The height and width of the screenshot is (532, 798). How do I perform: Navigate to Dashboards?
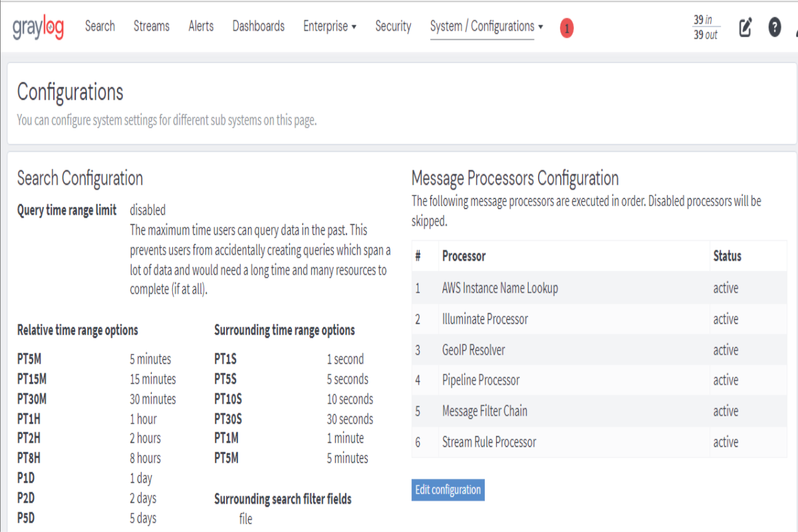(259, 27)
